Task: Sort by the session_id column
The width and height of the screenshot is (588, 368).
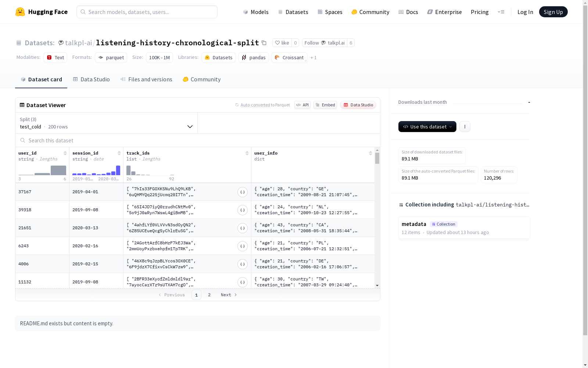Action: click(x=119, y=153)
